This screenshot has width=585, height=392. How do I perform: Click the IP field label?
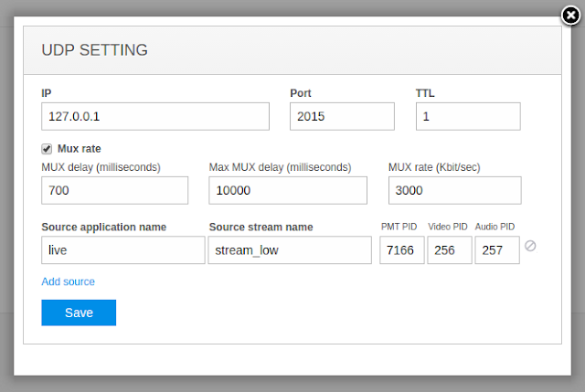tap(47, 93)
